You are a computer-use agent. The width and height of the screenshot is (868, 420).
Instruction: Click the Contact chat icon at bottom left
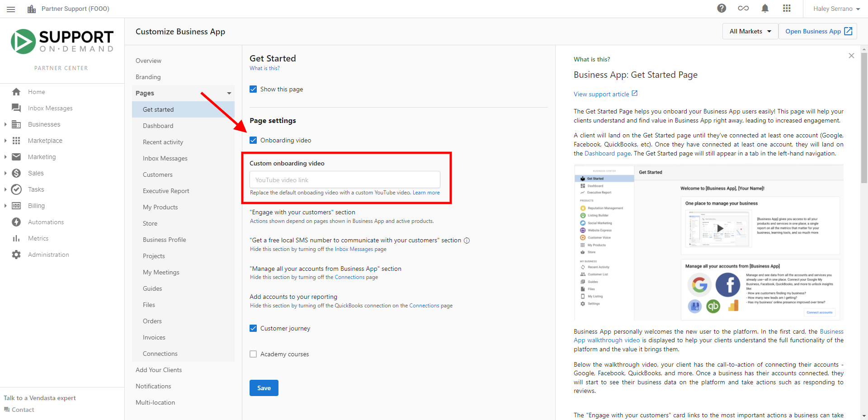pos(7,410)
